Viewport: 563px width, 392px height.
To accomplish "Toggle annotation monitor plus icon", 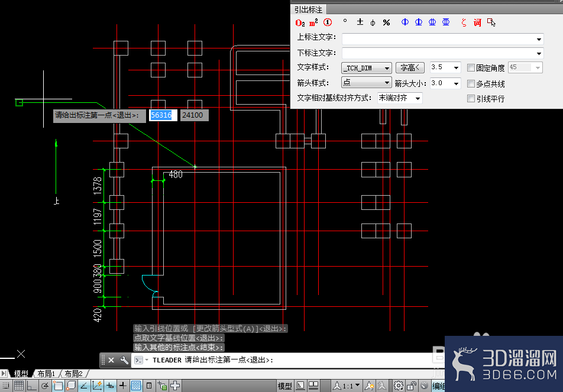I will (175, 385).
